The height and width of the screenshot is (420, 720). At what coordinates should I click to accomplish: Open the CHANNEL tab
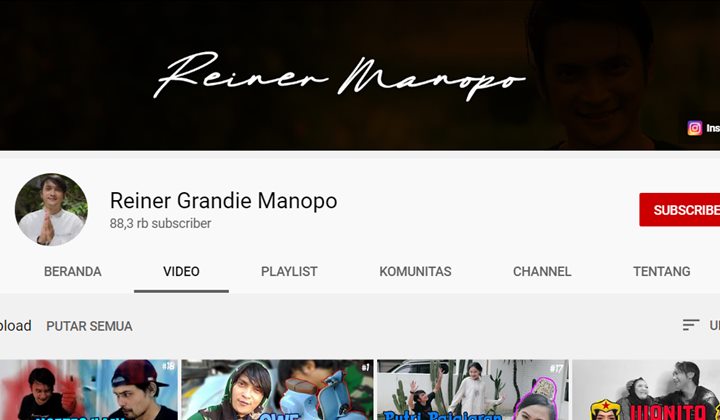(x=542, y=271)
